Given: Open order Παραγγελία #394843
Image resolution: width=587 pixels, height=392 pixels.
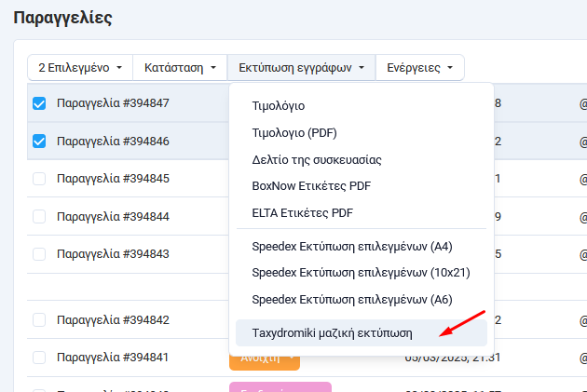Looking at the screenshot, I should pos(113,254).
